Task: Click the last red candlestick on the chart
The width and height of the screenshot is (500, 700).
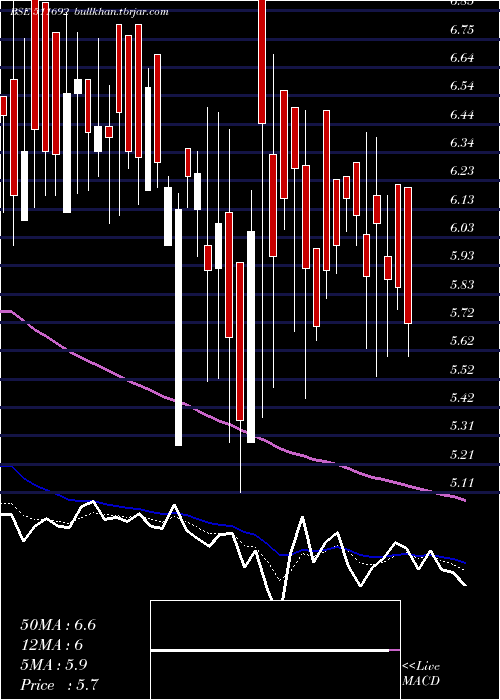Action: [408, 255]
